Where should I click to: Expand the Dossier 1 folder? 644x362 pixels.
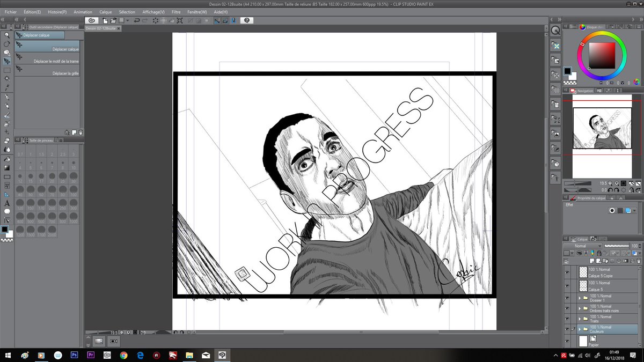coord(580,298)
